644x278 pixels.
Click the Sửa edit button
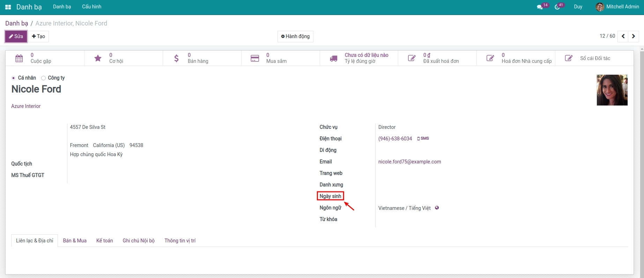16,36
